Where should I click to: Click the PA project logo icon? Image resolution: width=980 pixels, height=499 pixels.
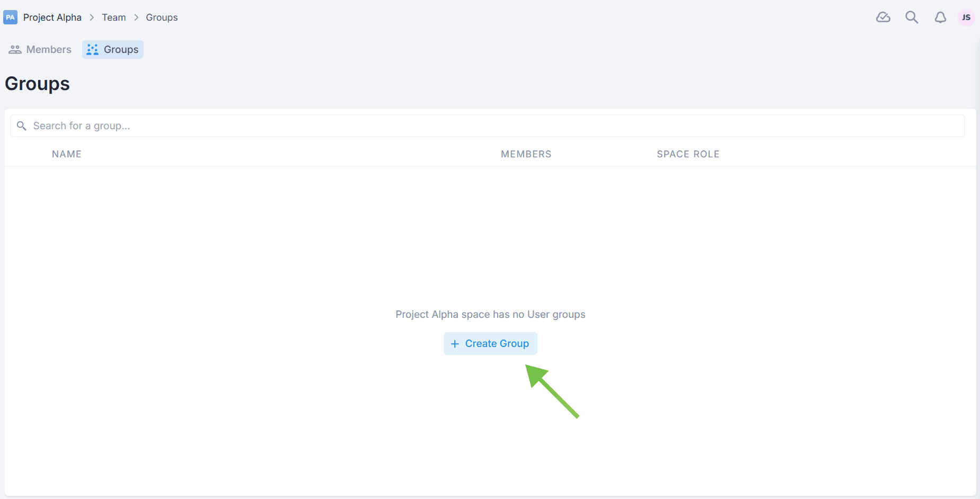coord(10,17)
